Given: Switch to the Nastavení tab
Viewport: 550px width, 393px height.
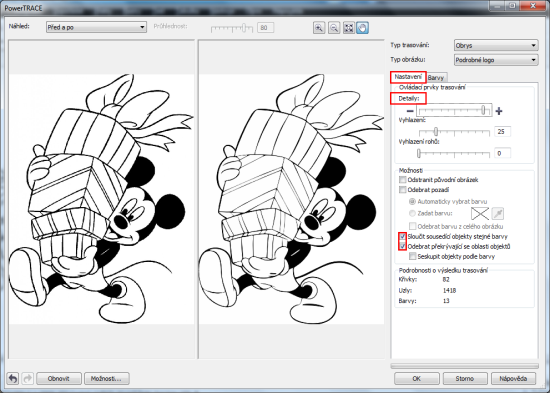Looking at the screenshot, I should pos(408,77).
